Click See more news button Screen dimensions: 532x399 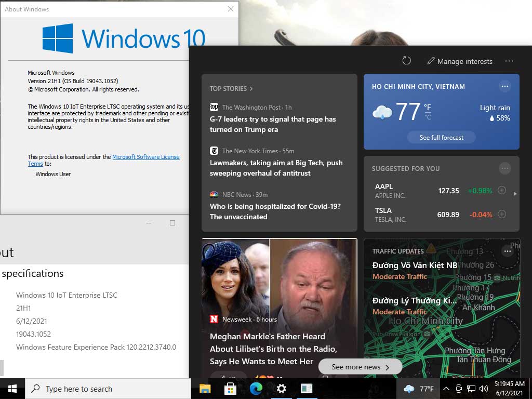click(361, 367)
